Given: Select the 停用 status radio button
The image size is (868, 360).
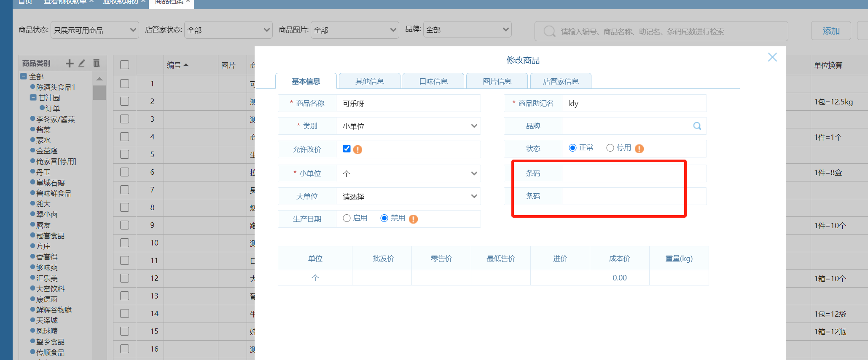Looking at the screenshot, I should [x=610, y=148].
